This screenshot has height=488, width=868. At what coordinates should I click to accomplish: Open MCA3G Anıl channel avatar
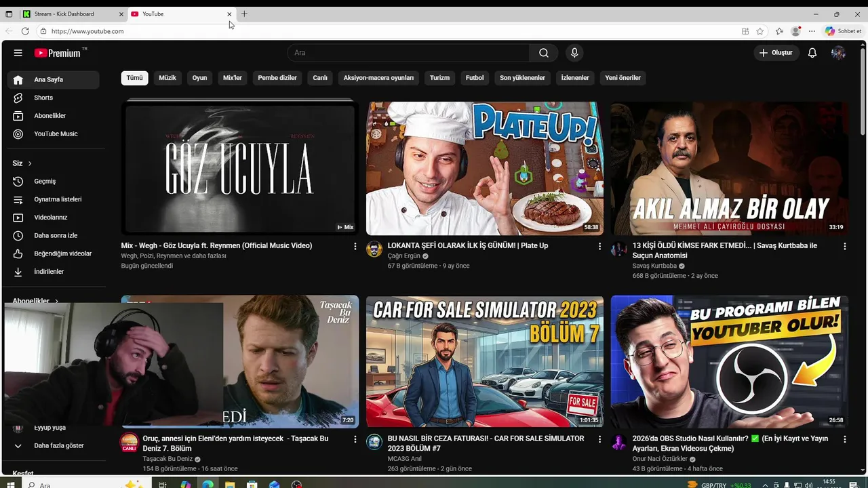point(374,442)
